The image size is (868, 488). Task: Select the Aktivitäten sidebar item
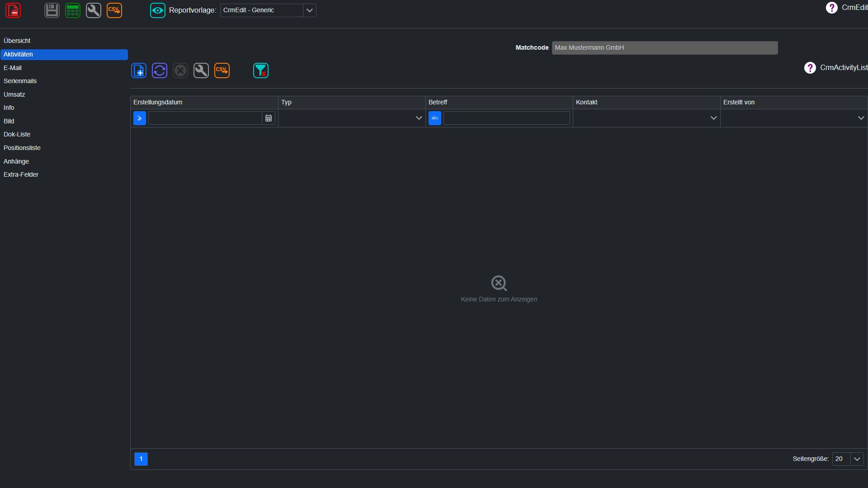pyautogui.click(x=64, y=55)
